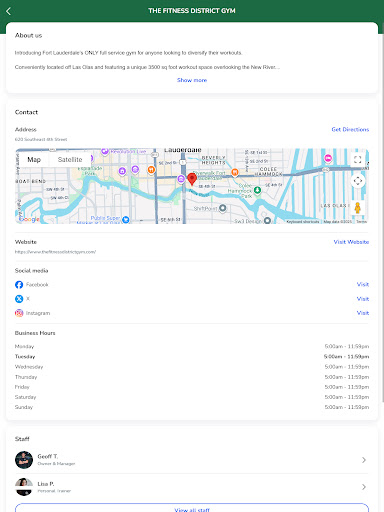This screenshot has height=512, width=384.
Task: Toggle fullscreen view on the map
Action: click(x=358, y=159)
